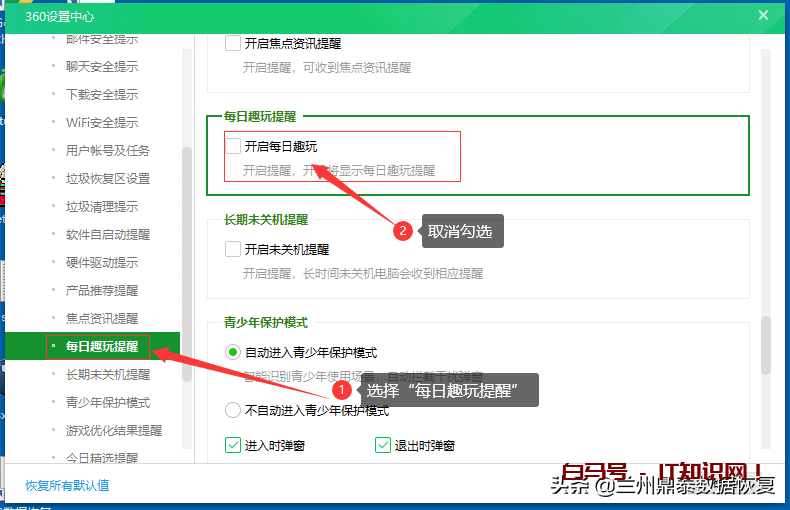Open 长期未关机提醒 sidebar item
Image resolution: width=790 pixels, height=510 pixels.
point(108,375)
